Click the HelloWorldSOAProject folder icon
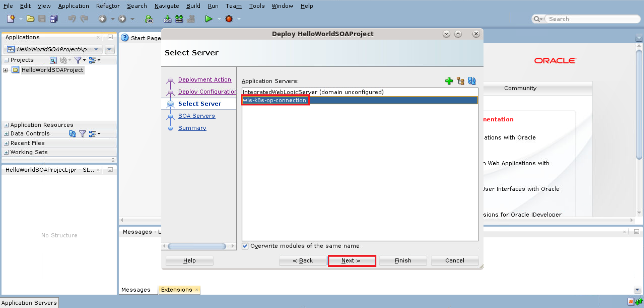The height and width of the screenshot is (308, 644). tap(15, 70)
